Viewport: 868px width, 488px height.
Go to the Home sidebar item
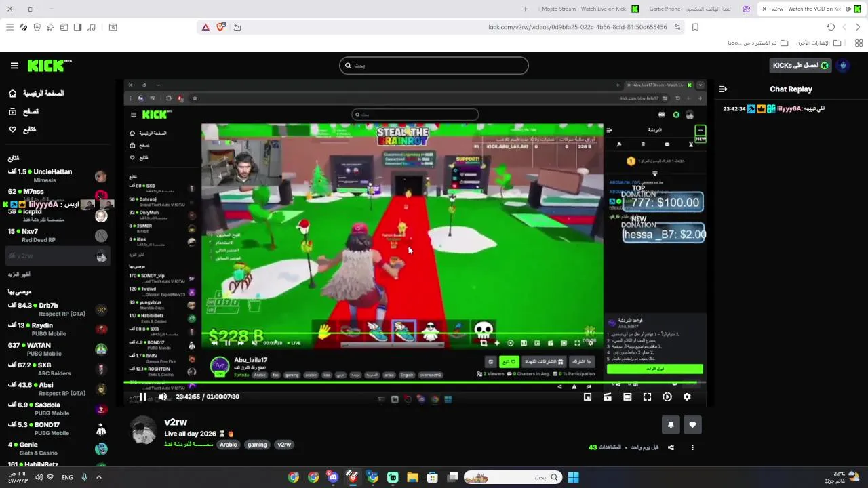37,94
